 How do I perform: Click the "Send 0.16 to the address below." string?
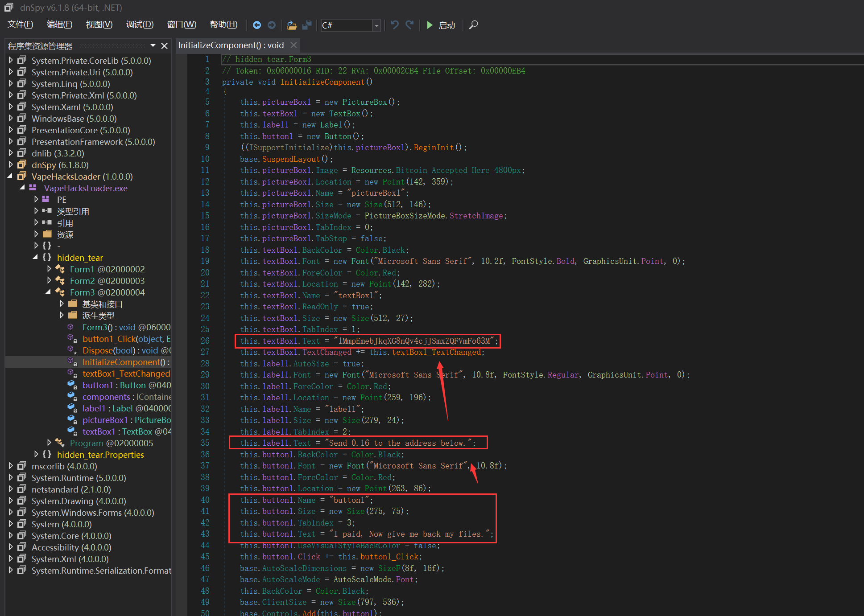[x=398, y=443]
